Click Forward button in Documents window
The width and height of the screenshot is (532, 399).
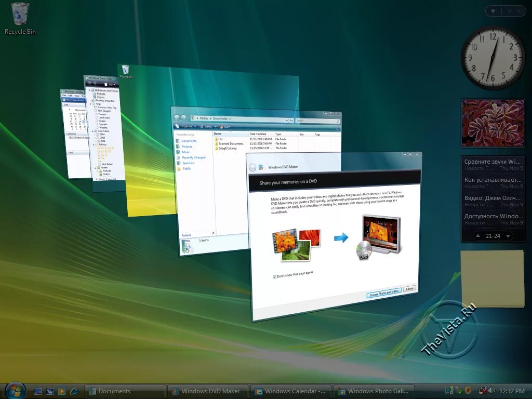183,117
